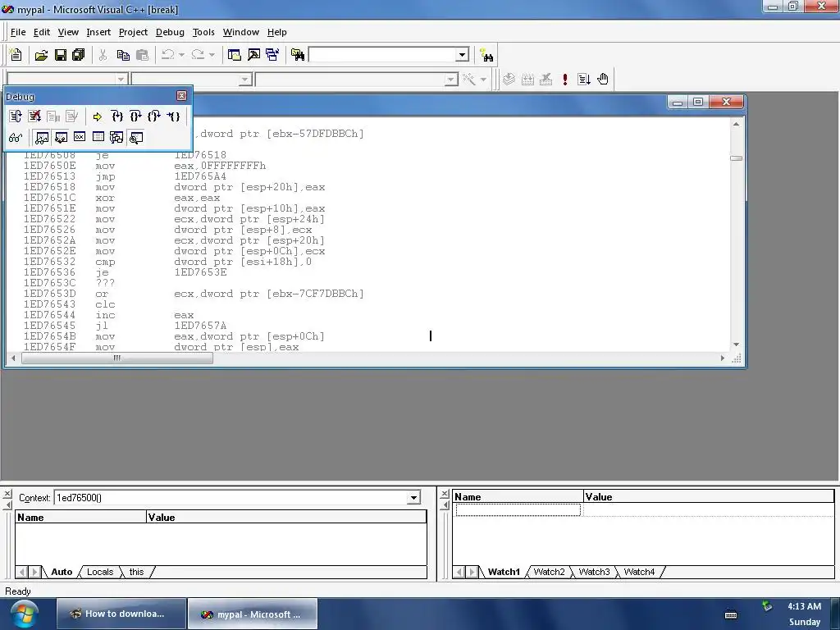
Task: Click the Compile icon in build toolbar
Action: 509,80
